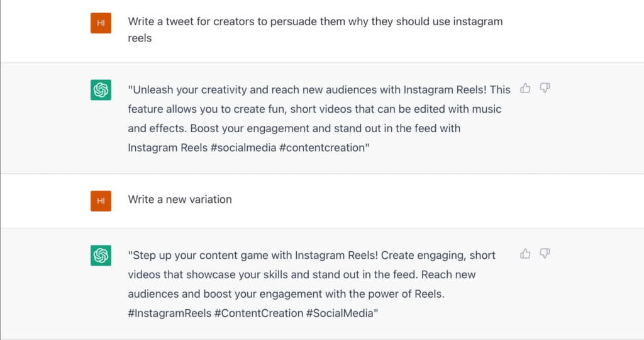Click the lowercase #contentcreation hashtag in the first reply
Image resolution: width=644 pixels, height=340 pixels.
pyautogui.click(x=323, y=147)
